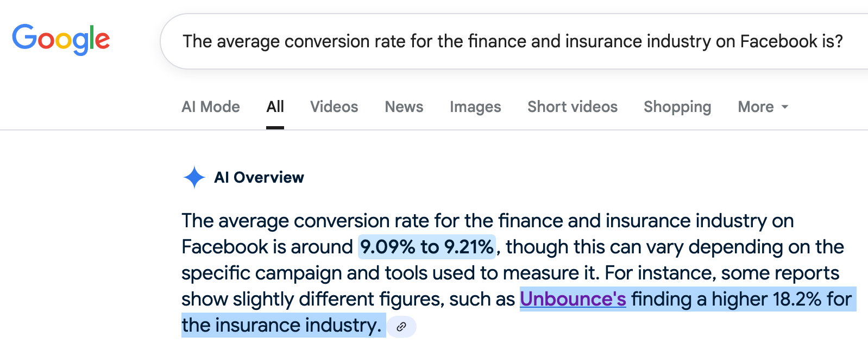Screen dimensions: 868x361
Task: Focus the Google search query box
Action: click(x=514, y=41)
